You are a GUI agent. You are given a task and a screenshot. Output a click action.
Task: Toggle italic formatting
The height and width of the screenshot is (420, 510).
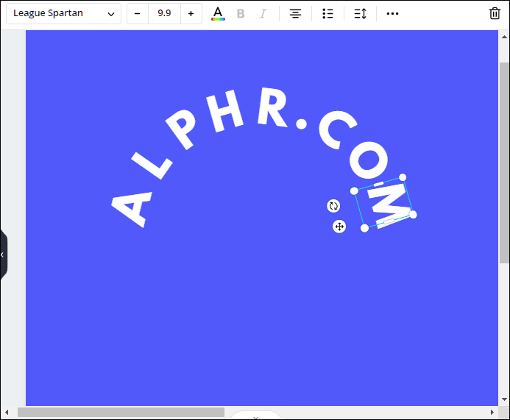263,14
